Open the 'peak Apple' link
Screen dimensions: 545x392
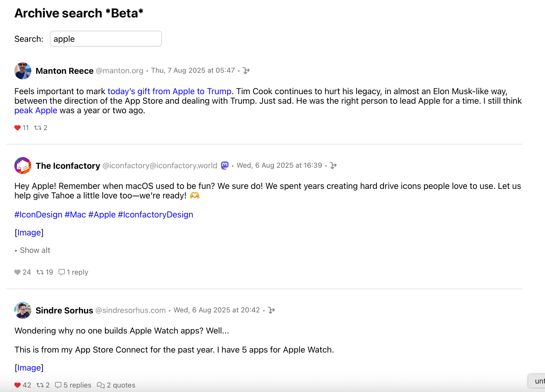[x=36, y=111]
